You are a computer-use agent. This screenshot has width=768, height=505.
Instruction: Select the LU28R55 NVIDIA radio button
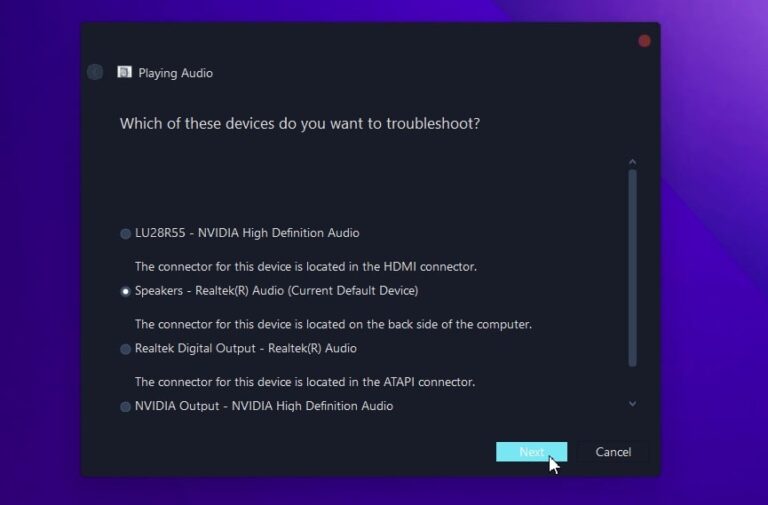[x=125, y=233]
